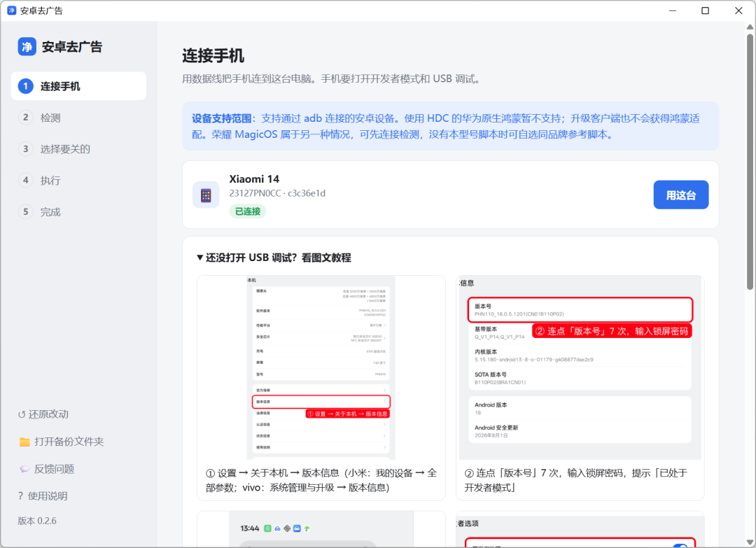The image size is (756, 548).
Task: Click the folder icon beside 打开备份文件夹
Action: click(x=24, y=442)
